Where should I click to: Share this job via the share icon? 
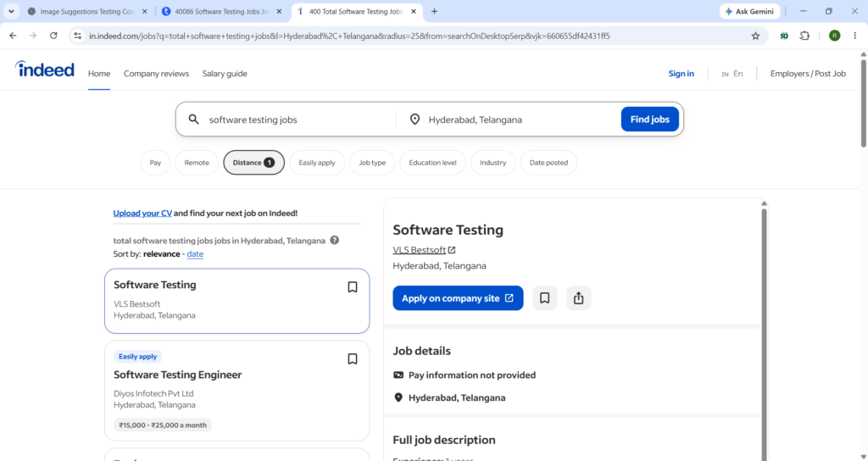click(578, 298)
